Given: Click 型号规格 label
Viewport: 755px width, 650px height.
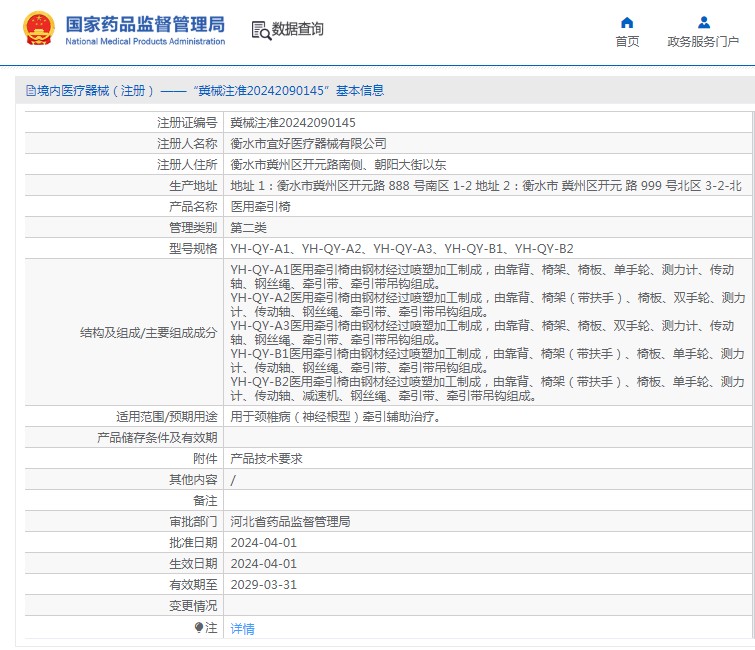Looking at the screenshot, I should (193, 248).
